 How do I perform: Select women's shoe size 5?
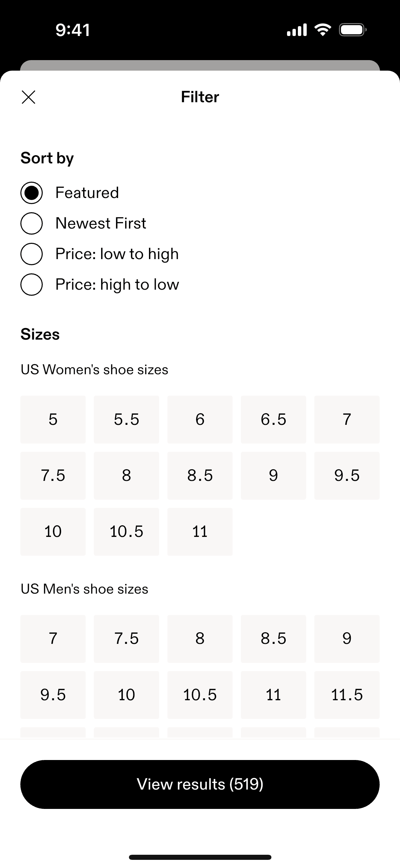[53, 419]
